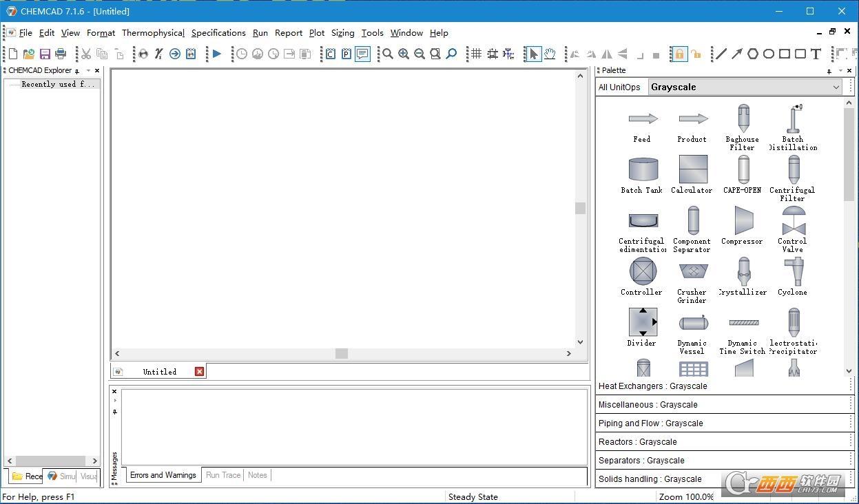The image size is (859, 504).
Task: Select the Divider unit icon
Action: click(643, 322)
